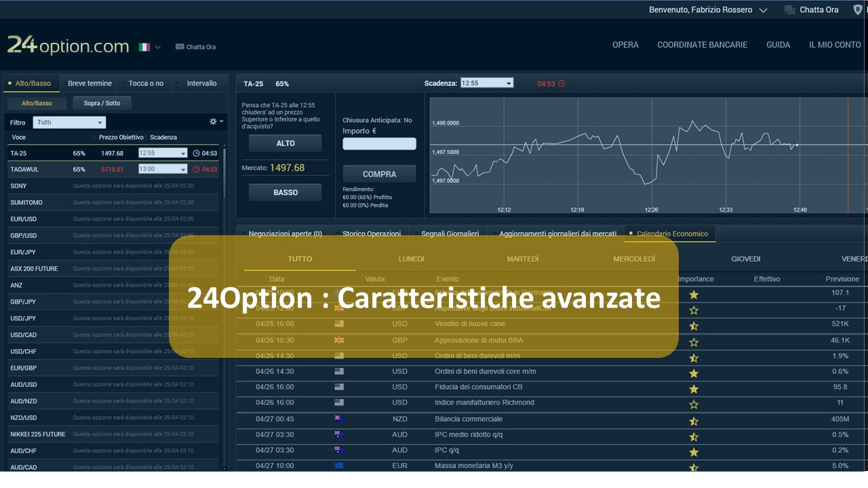Click the 24option.com logo
This screenshot has height=488, width=868.
[68, 45]
